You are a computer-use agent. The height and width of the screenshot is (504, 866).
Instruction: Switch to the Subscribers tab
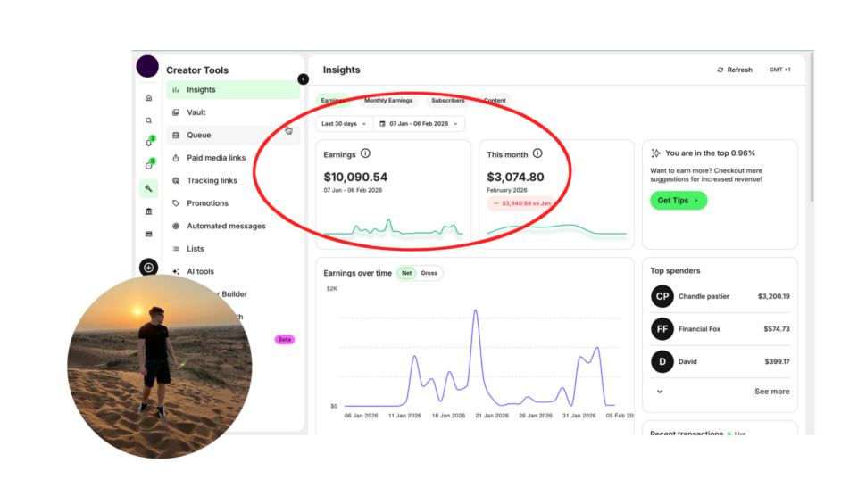coord(447,101)
